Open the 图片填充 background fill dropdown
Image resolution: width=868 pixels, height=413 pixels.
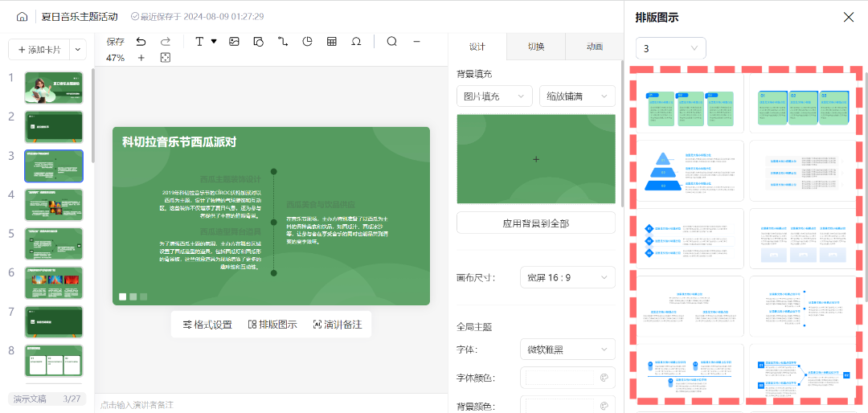[494, 96]
